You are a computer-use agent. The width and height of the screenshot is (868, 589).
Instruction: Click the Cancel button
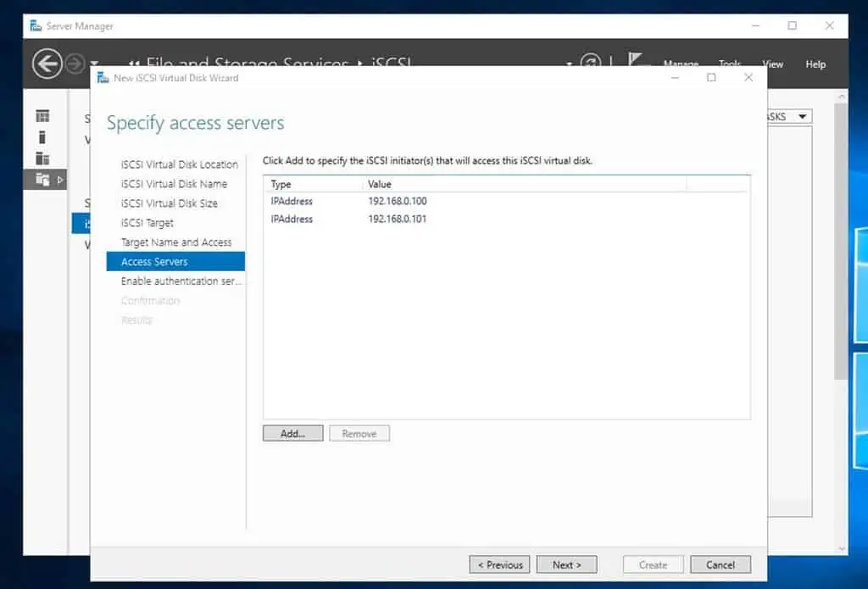point(721,564)
